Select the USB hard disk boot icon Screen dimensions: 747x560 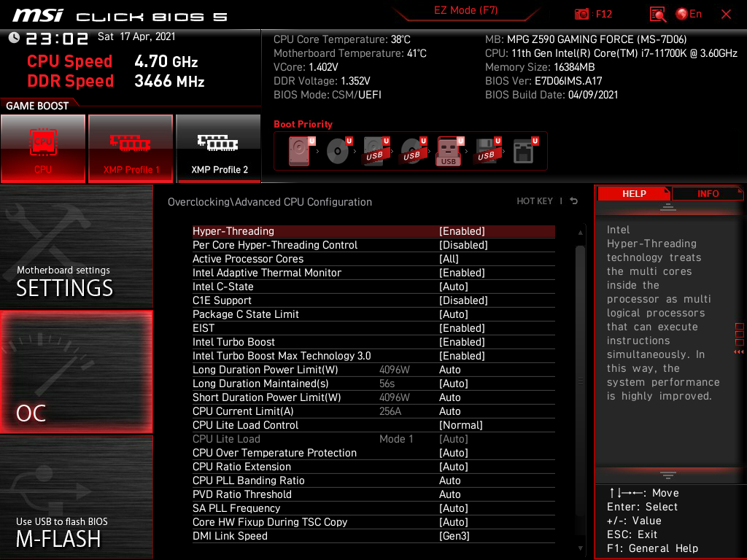pos(376,151)
